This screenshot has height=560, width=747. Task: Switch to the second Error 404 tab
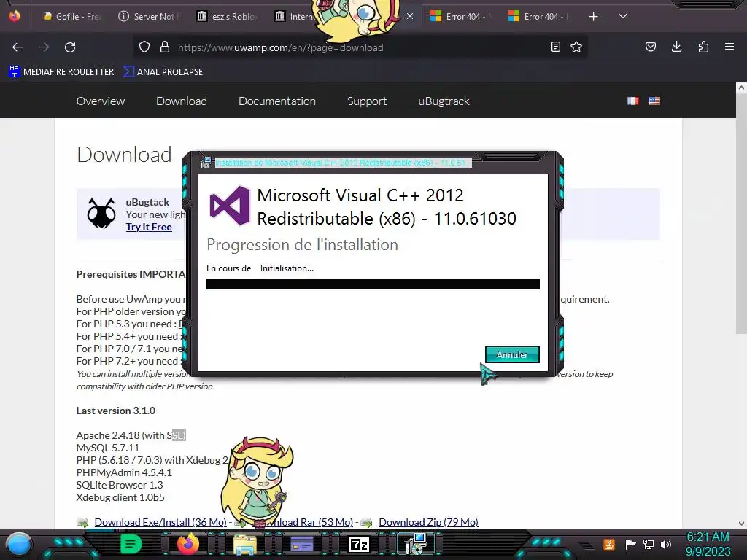(539, 17)
